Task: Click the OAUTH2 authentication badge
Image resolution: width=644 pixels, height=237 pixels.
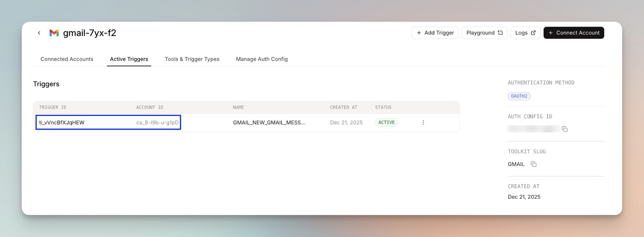Action: pos(519,96)
